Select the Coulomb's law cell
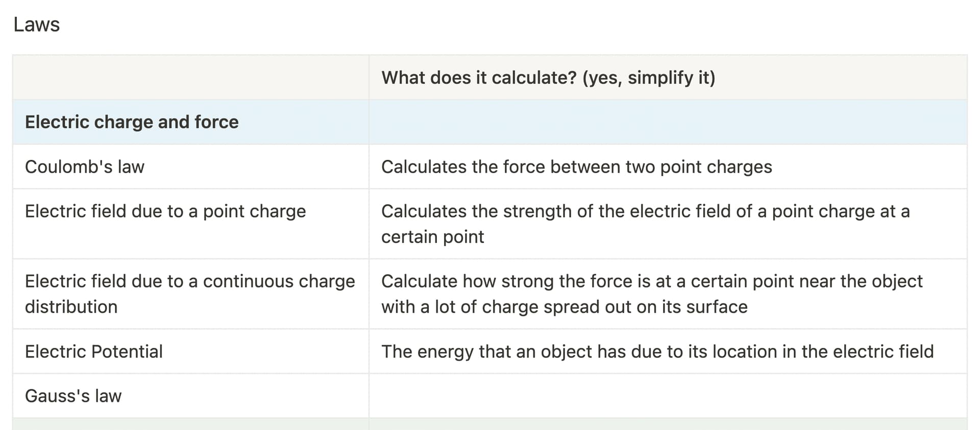 191,167
